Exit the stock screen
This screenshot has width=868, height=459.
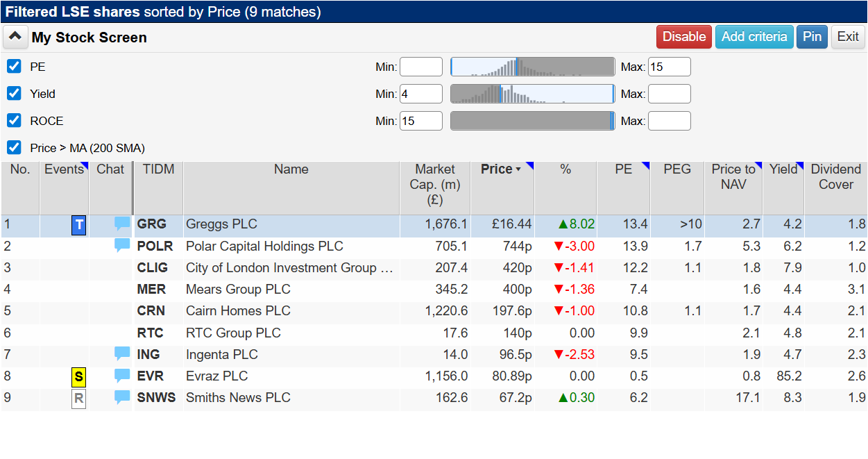coord(848,37)
